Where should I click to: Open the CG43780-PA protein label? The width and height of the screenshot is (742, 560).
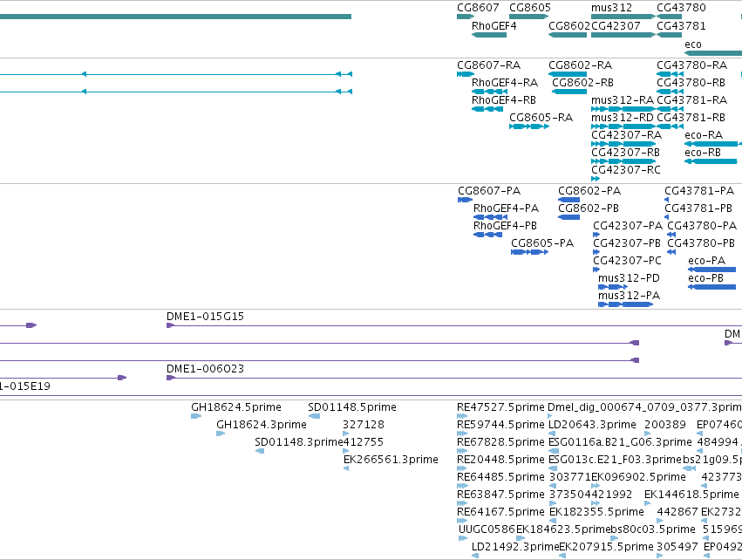pos(702,226)
